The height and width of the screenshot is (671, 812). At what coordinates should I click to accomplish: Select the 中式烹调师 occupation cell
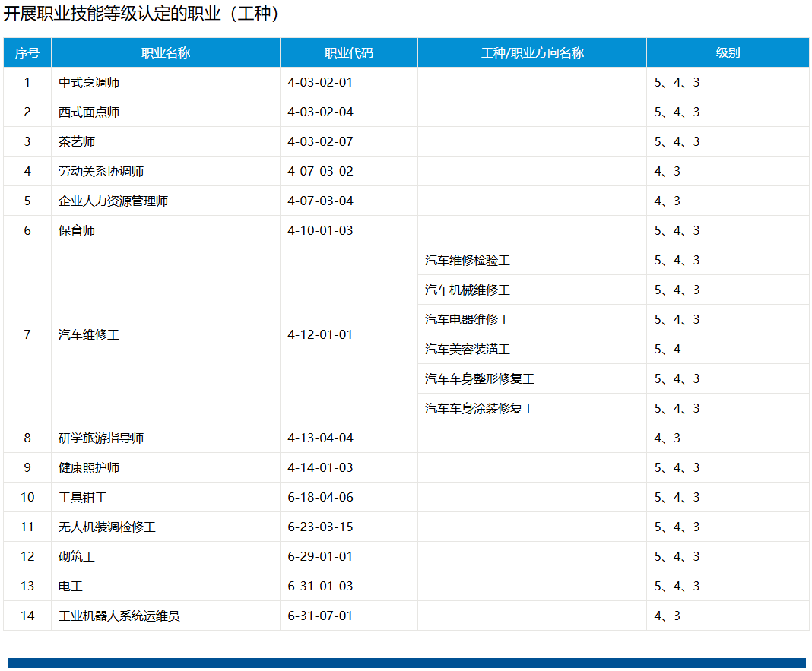point(166,82)
